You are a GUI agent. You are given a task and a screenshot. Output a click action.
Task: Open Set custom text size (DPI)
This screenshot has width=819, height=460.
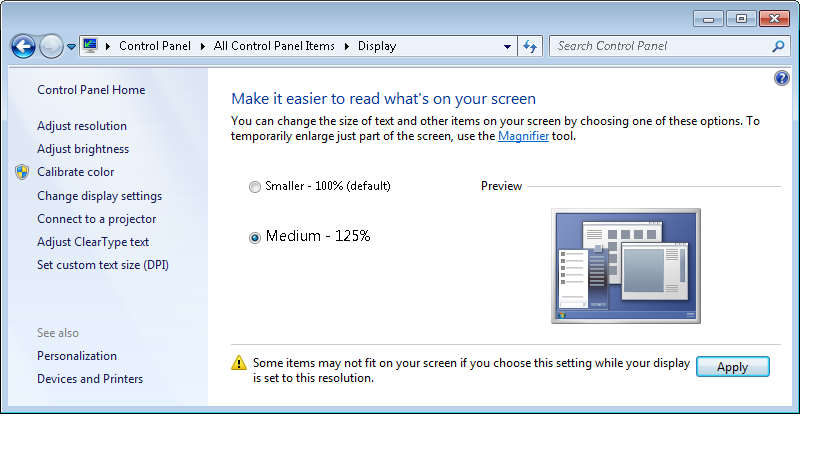click(102, 265)
